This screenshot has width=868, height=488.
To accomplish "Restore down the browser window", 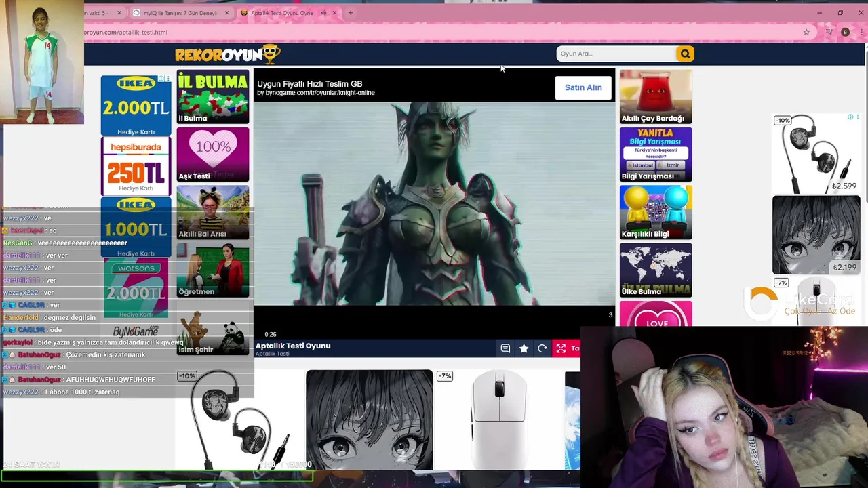I will (x=840, y=13).
